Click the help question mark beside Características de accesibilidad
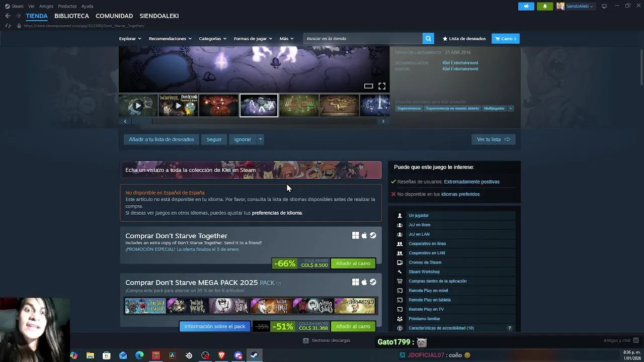This screenshot has width=644, height=362. coord(509,328)
